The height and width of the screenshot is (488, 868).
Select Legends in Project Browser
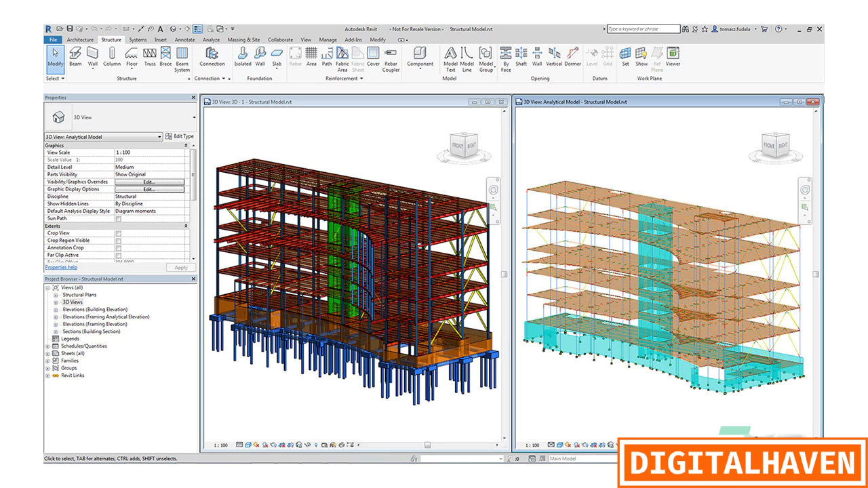tap(71, 339)
